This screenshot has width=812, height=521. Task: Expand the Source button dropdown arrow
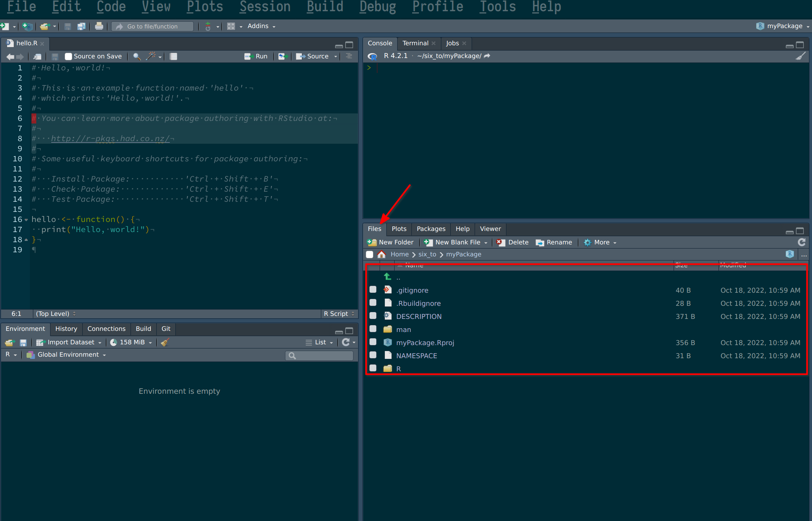[335, 57]
